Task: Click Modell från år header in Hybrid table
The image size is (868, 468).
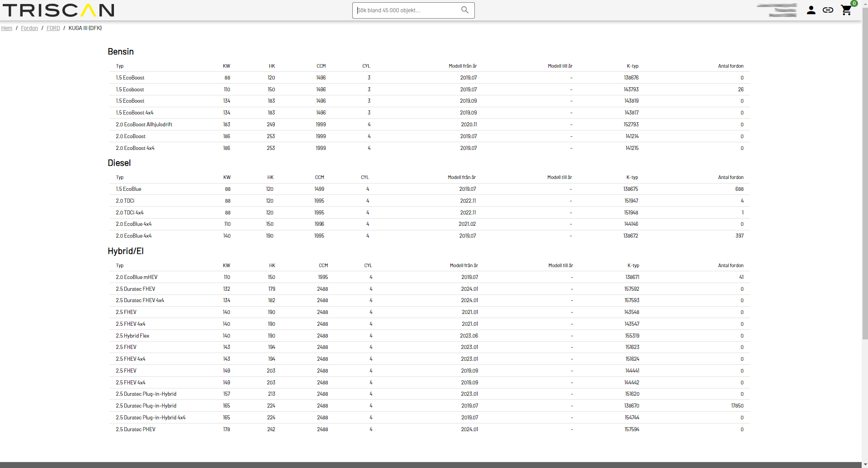Action: (x=464, y=266)
